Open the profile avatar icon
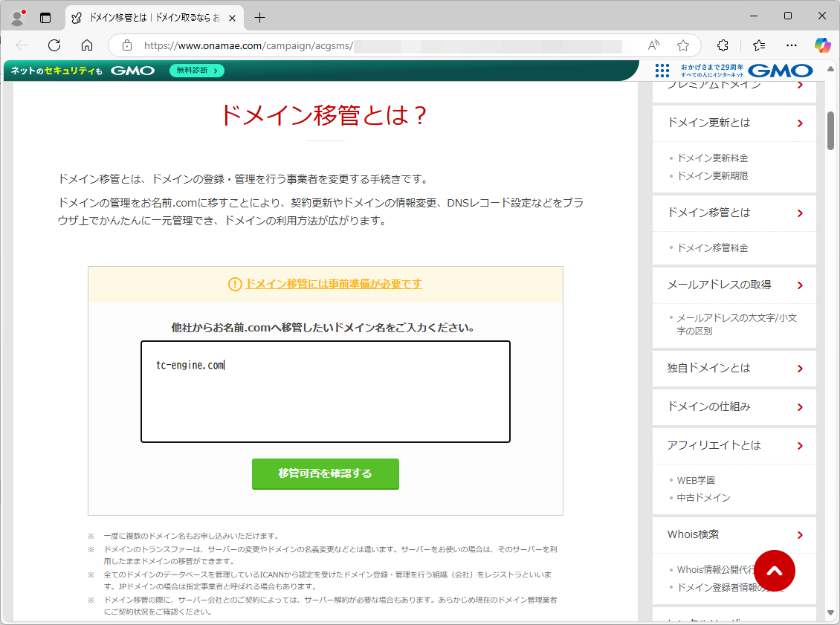This screenshot has width=840, height=625. click(17, 17)
